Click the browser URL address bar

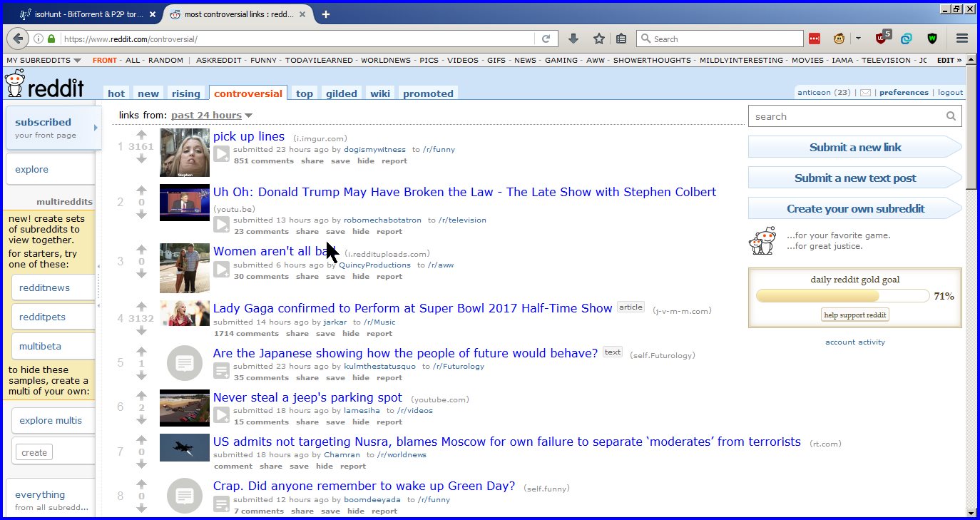[x=297, y=39]
